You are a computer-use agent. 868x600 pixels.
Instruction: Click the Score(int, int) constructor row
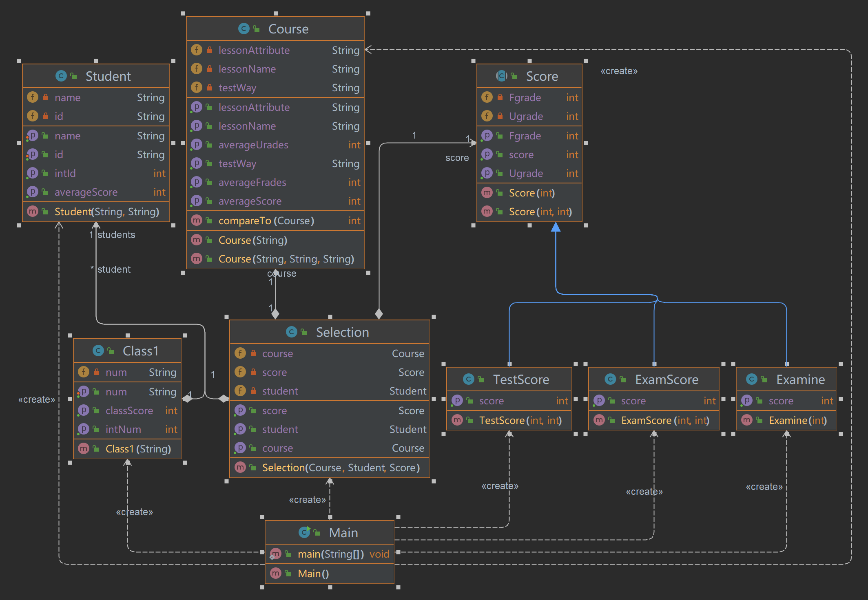click(x=540, y=212)
